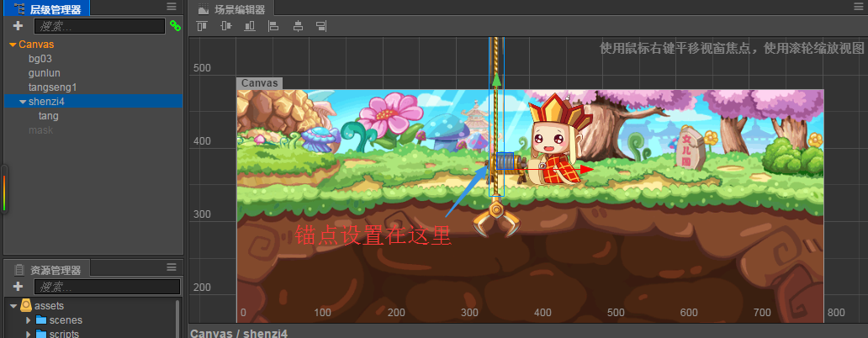The height and width of the screenshot is (338, 868).
Task: Click the align left edges icon
Action: [273, 26]
